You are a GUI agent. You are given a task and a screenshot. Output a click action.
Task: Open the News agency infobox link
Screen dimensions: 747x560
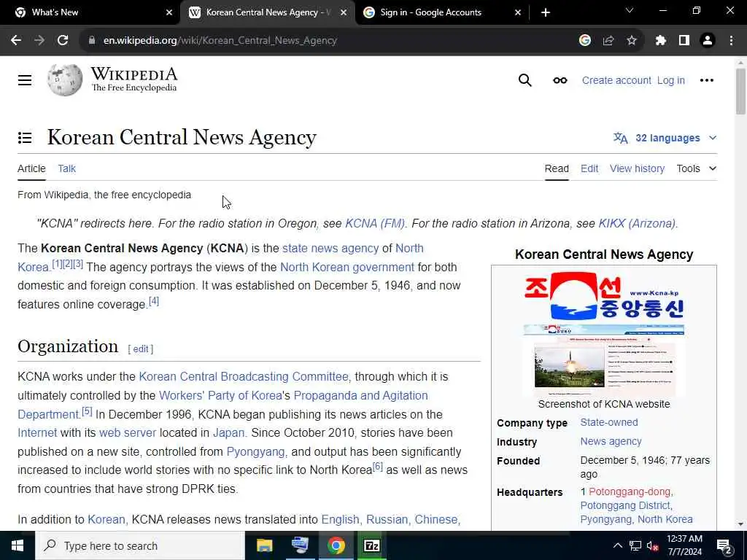pyautogui.click(x=611, y=441)
